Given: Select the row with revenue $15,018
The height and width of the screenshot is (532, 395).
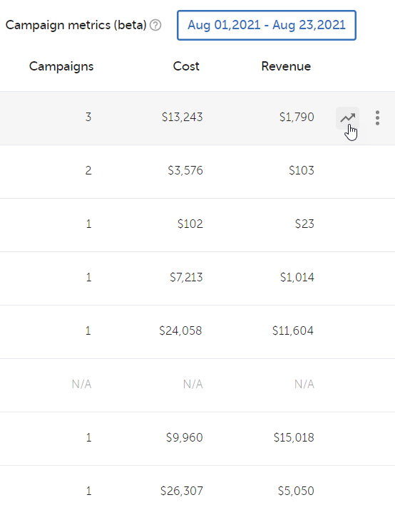Looking at the screenshot, I should point(197,439).
